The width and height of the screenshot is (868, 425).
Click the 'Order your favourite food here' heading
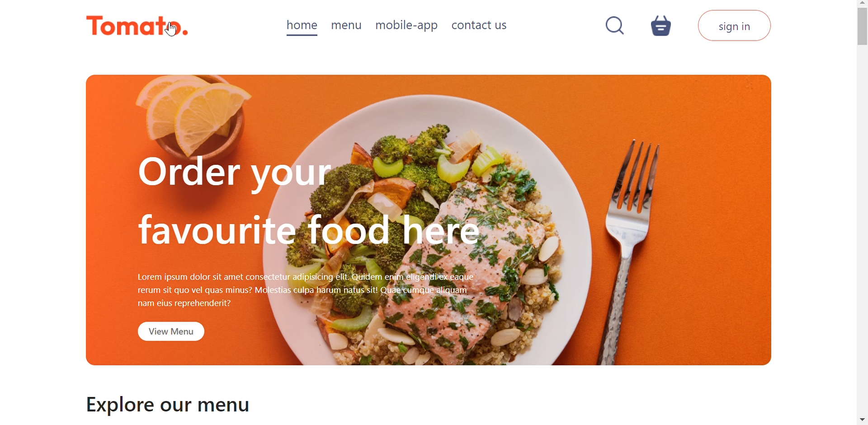309,201
